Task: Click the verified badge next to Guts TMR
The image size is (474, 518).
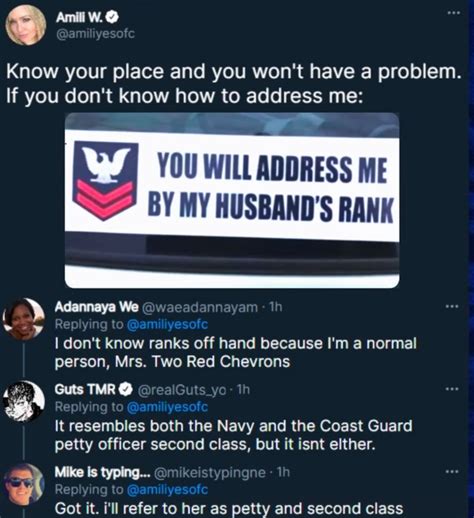Action: (x=126, y=389)
